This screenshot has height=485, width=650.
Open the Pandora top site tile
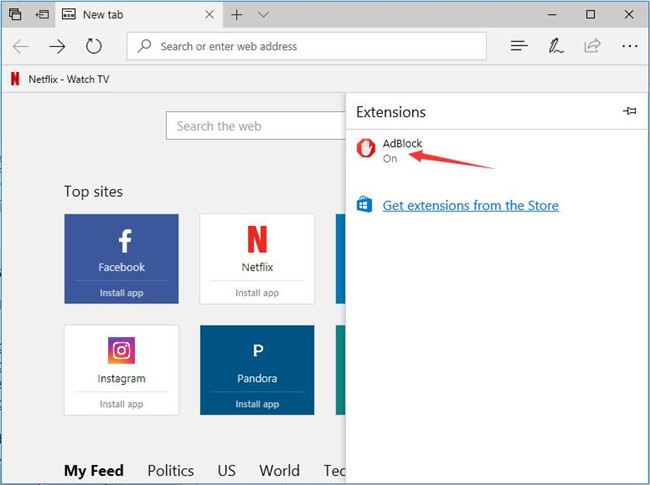257,370
